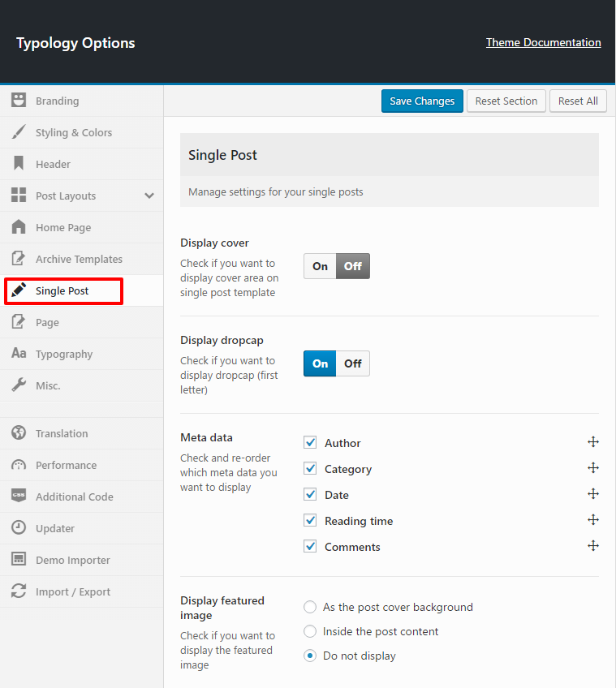This screenshot has width=616, height=688.
Task: Click the Translation globe icon
Action: [18, 432]
